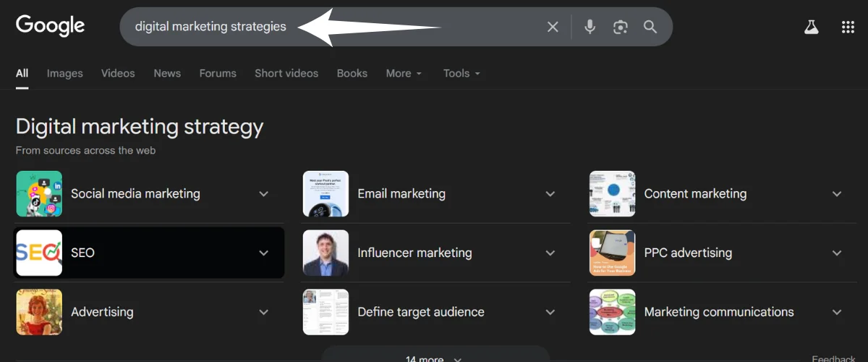Click the Content marketing thumbnail

click(613, 194)
